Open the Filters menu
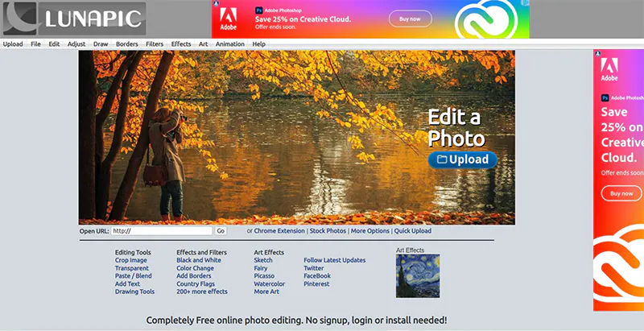644x331 pixels. [155, 44]
